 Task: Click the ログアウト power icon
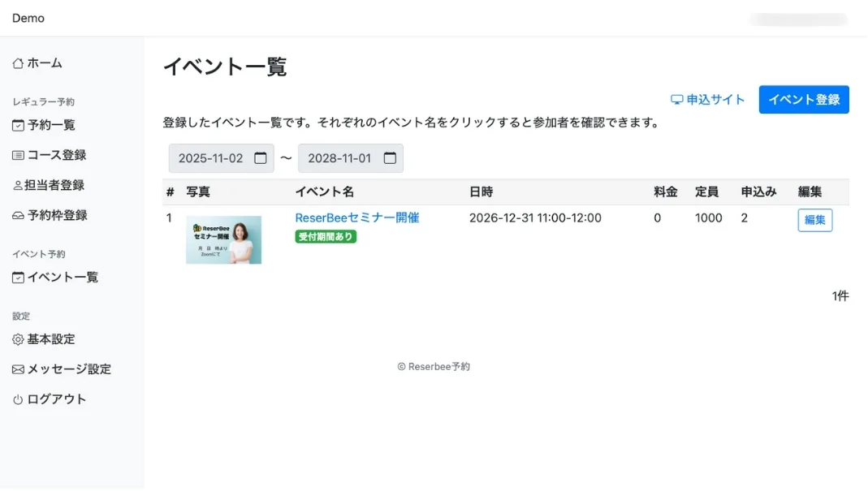pyautogui.click(x=18, y=400)
